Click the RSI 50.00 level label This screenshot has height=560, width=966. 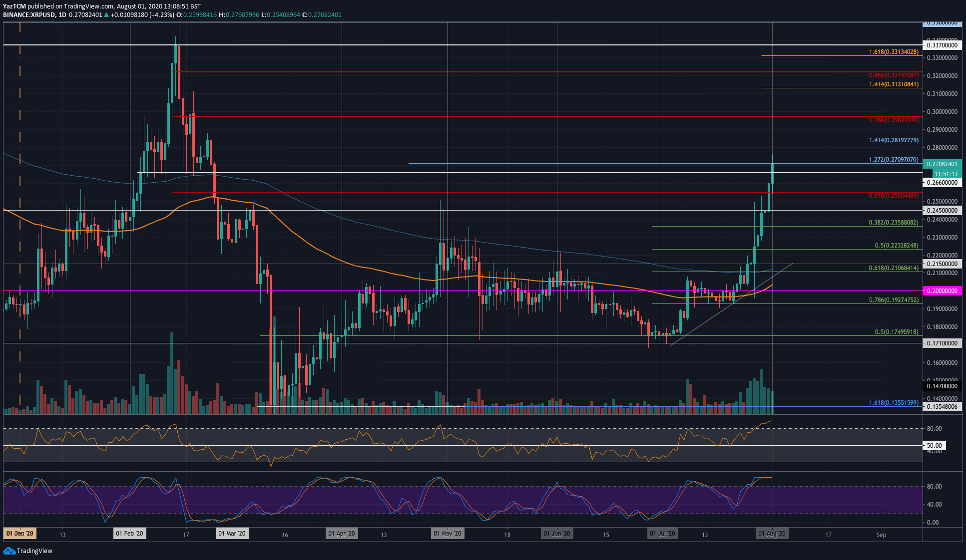(935, 446)
